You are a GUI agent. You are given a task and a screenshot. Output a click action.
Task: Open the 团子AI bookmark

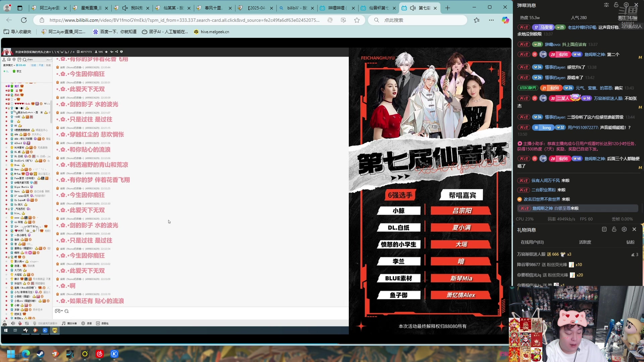[165, 32]
